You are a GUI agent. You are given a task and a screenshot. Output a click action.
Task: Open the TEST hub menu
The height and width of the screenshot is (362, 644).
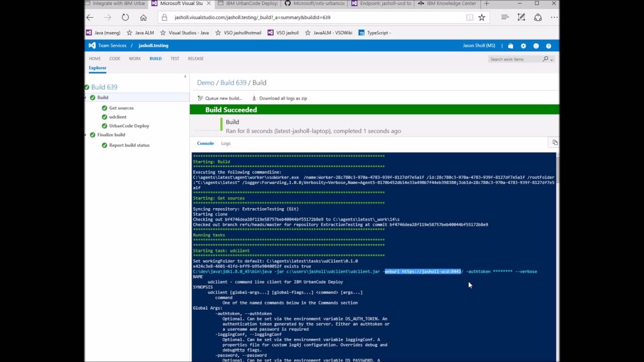click(x=175, y=58)
